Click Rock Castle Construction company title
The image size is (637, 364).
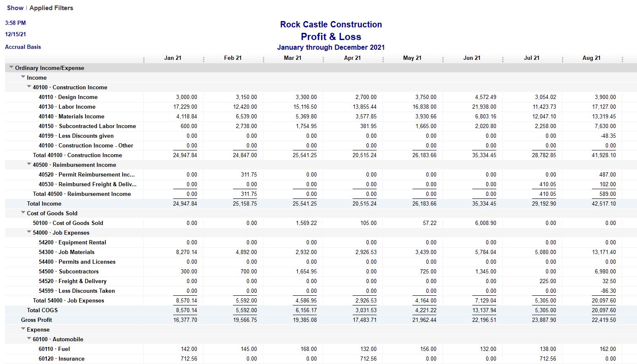(331, 24)
